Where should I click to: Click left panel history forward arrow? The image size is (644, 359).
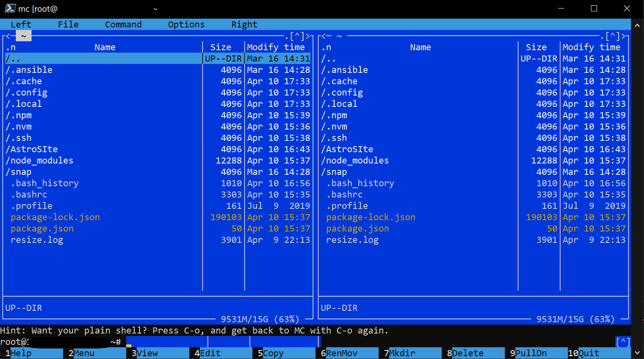308,36
